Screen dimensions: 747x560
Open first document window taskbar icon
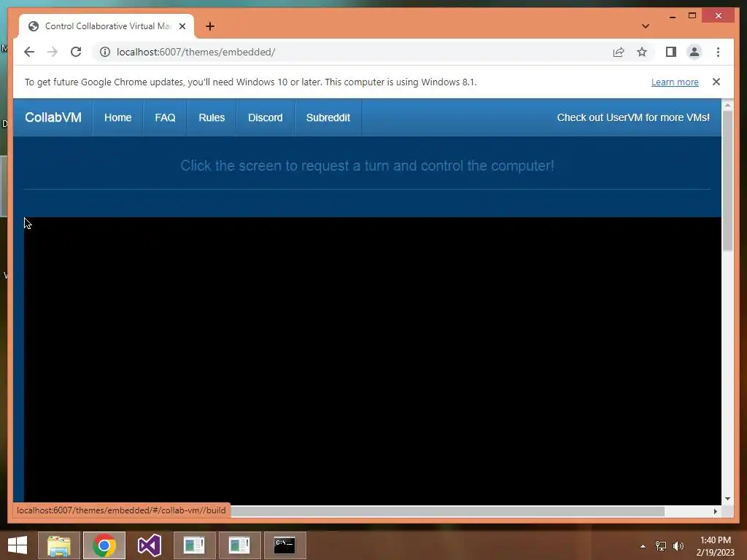pos(194,545)
